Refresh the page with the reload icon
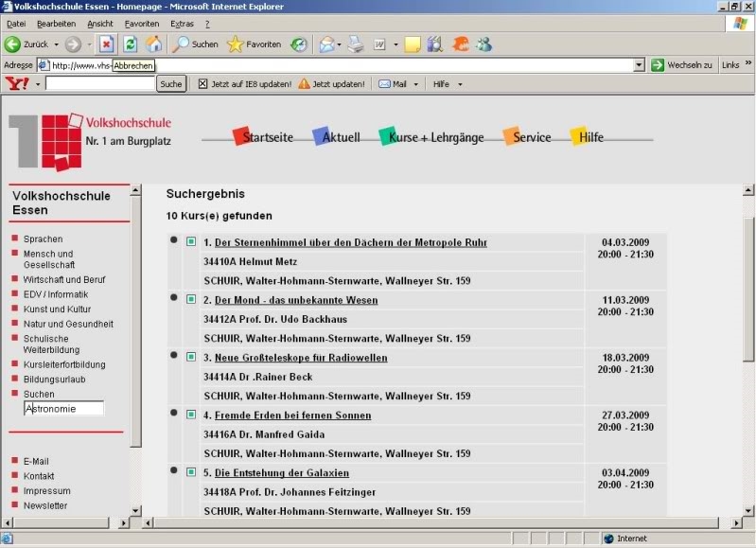756x548 pixels. click(x=130, y=44)
